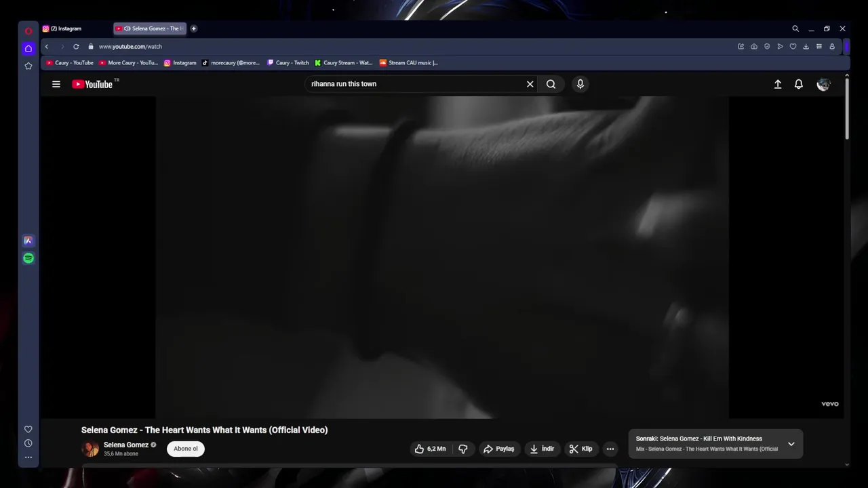This screenshot has width=868, height=488.
Task: Open the ad blocker shield icon
Action: [x=767, y=47]
